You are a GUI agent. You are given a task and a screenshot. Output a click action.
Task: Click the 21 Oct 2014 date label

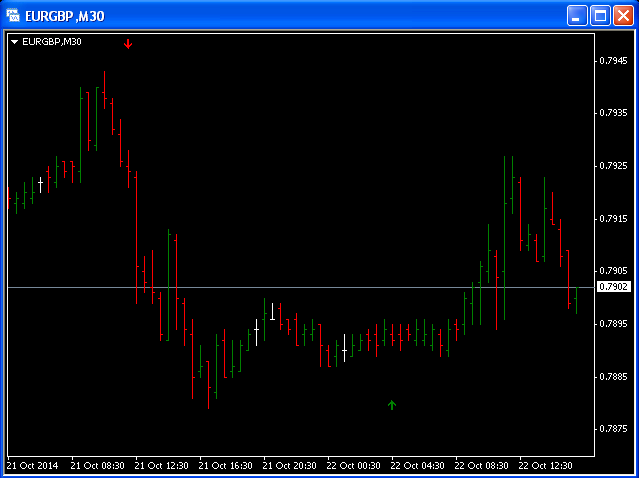click(33, 465)
